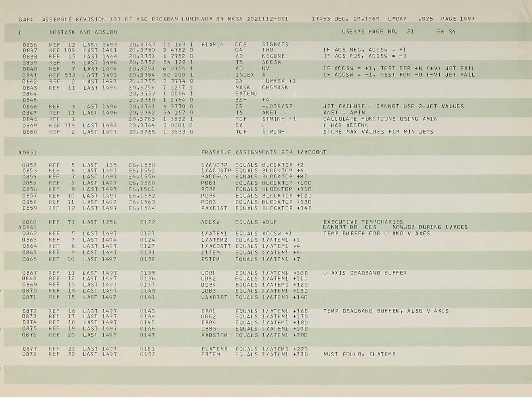Click the CH5MASK operand
The height and width of the screenshot is (397, 532).
pos(275,87)
